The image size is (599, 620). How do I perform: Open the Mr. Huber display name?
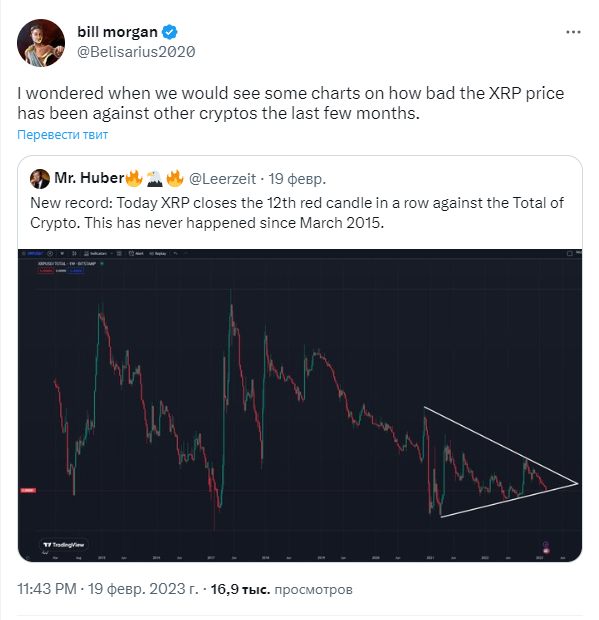point(89,178)
